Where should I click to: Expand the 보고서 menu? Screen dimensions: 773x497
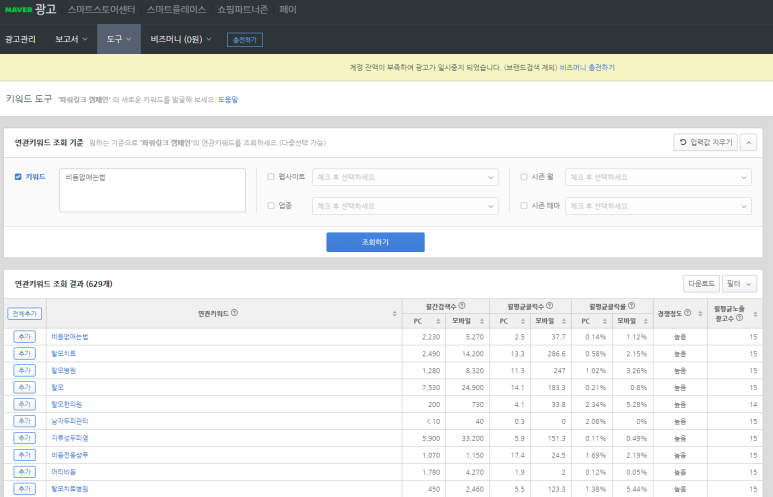[71, 39]
